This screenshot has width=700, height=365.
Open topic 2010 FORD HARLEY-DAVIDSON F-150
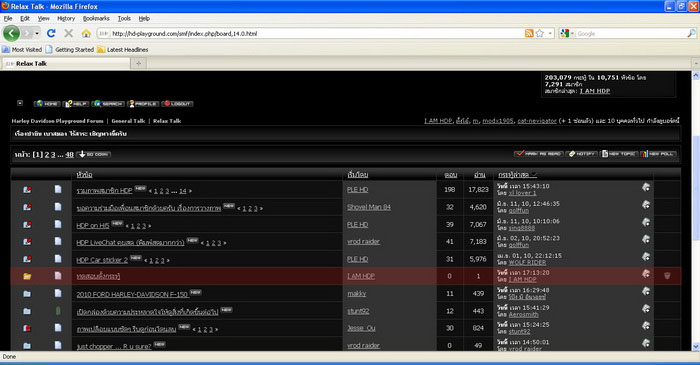(x=132, y=294)
